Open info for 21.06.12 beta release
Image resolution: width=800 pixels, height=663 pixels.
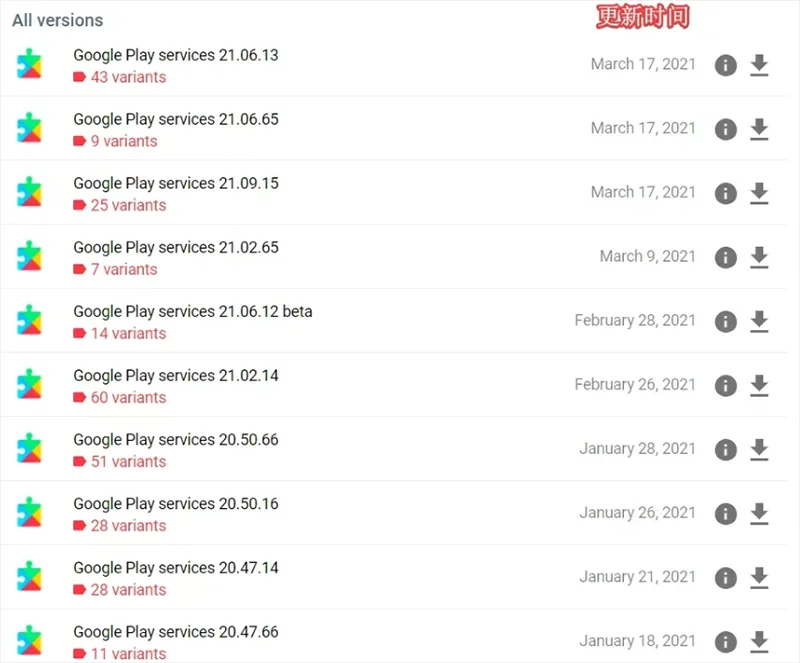click(x=726, y=321)
